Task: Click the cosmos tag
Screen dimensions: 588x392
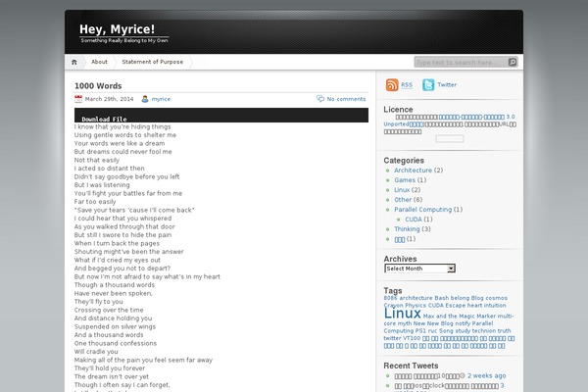Action: [x=497, y=298]
